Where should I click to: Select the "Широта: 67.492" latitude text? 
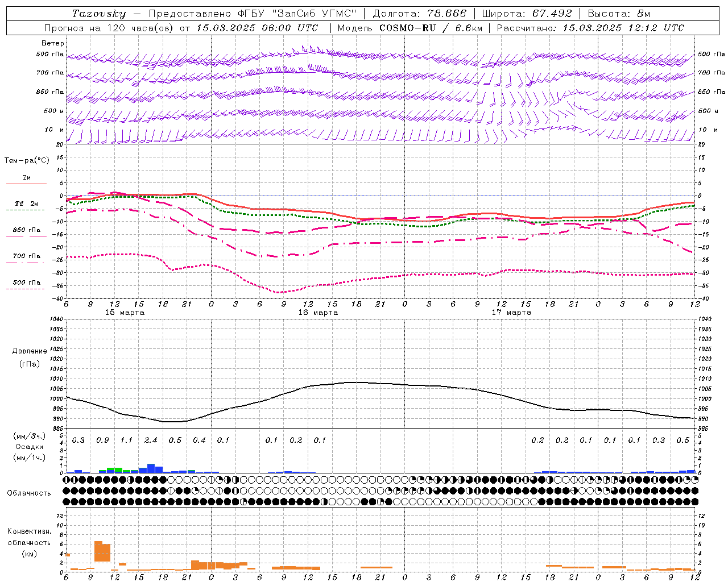(x=527, y=14)
